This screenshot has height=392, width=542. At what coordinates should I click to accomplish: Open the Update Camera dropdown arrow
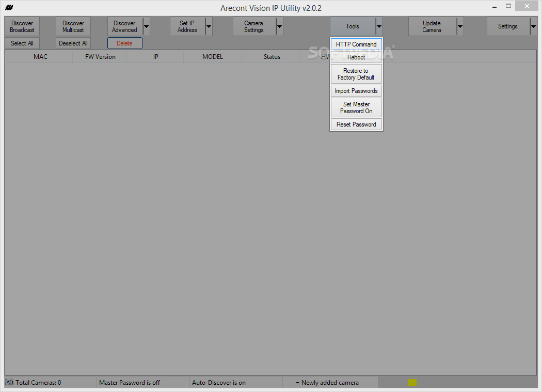460,26
